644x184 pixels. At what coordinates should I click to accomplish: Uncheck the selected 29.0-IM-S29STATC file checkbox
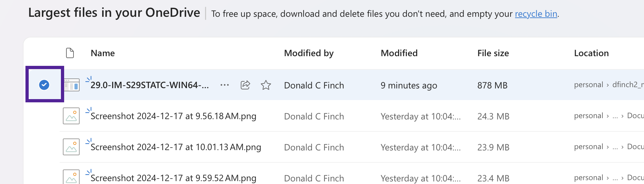point(44,85)
